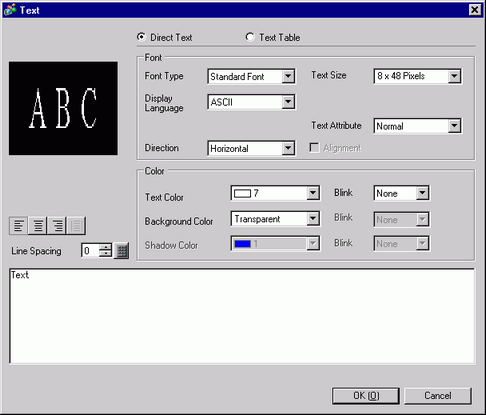Screen dimensions: 486x415
Task: Align text to the right
Action: [57, 226]
